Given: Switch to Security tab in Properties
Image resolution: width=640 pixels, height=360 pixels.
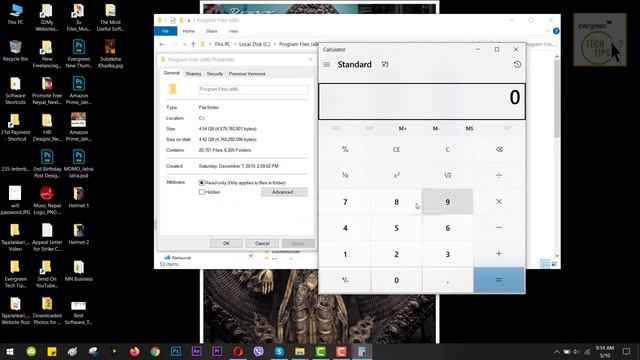Looking at the screenshot, I should point(215,74).
